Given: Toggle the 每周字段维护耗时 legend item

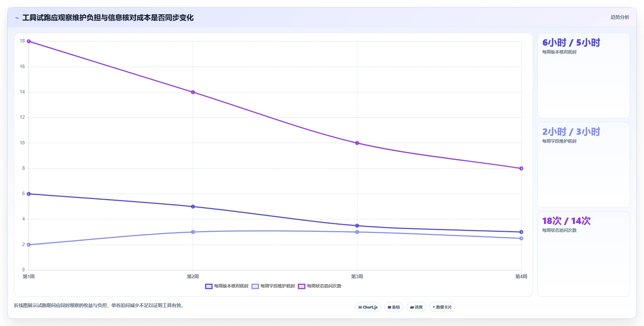Looking at the screenshot, I should point(273,286).
